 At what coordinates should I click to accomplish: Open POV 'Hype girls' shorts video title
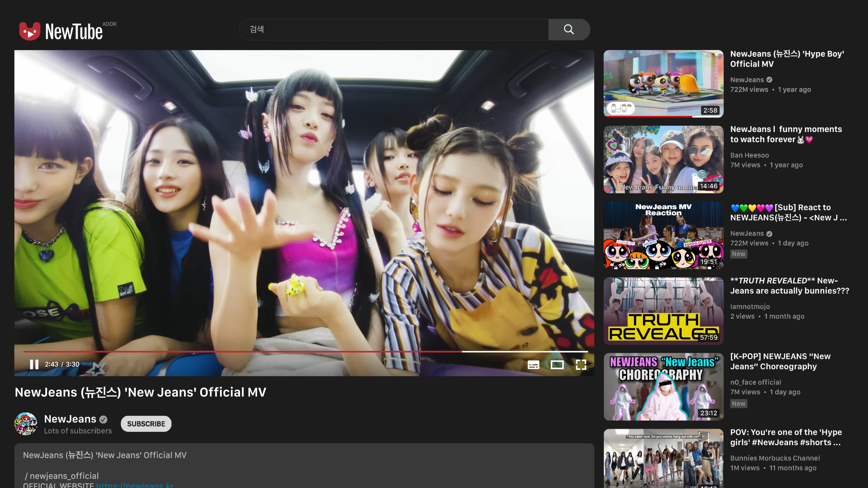coord(785,437)
